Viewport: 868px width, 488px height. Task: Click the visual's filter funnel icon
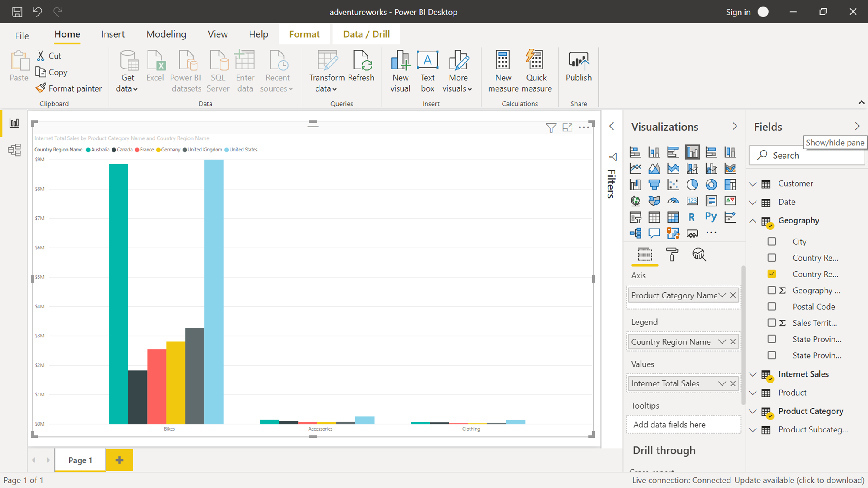[551, 128]
